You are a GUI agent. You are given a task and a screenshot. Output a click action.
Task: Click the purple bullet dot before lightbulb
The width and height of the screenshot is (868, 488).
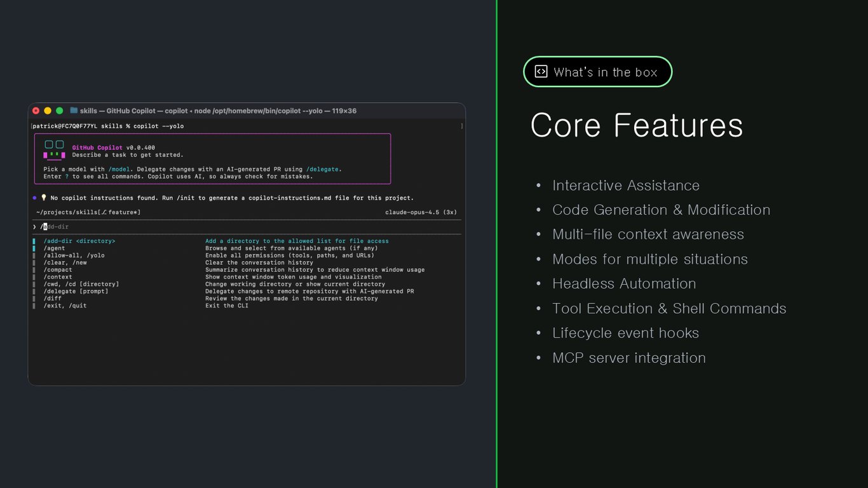35,198
